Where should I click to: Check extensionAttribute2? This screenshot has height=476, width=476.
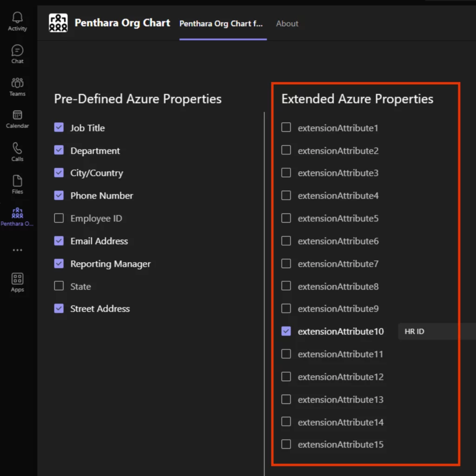click(286, 150)
